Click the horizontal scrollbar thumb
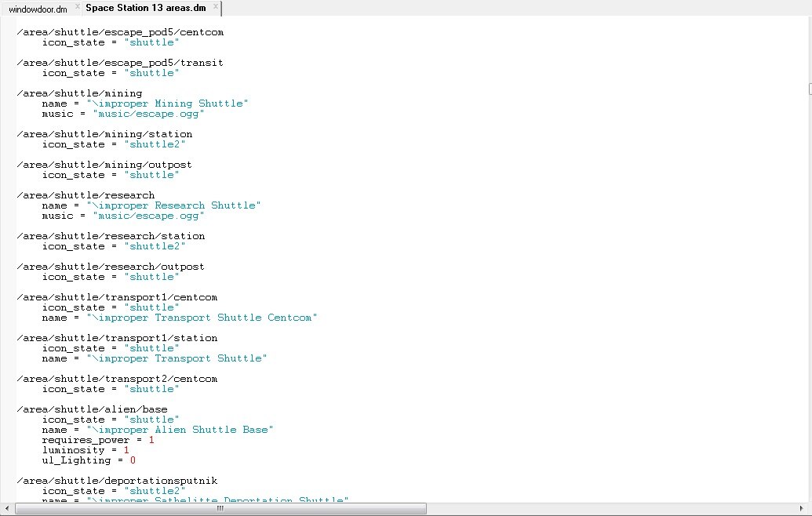Screen dimensions: 812x516 click(220, 508)
